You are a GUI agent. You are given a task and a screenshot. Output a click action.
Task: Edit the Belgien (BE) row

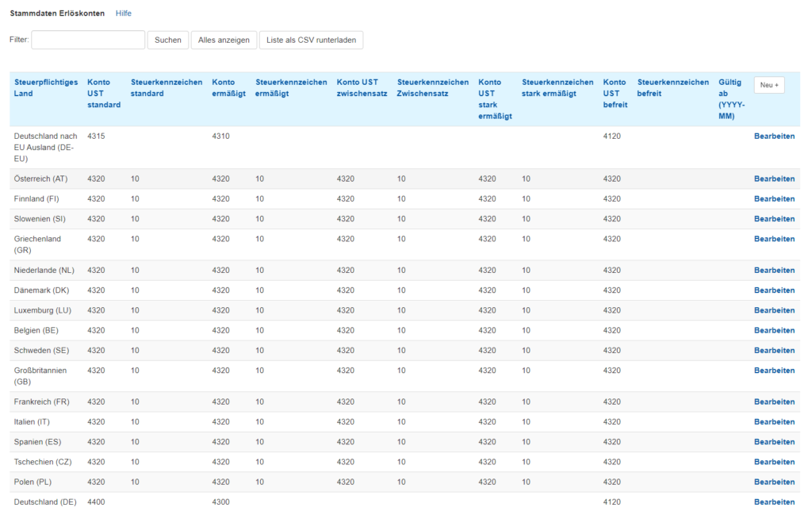[774, 331]
